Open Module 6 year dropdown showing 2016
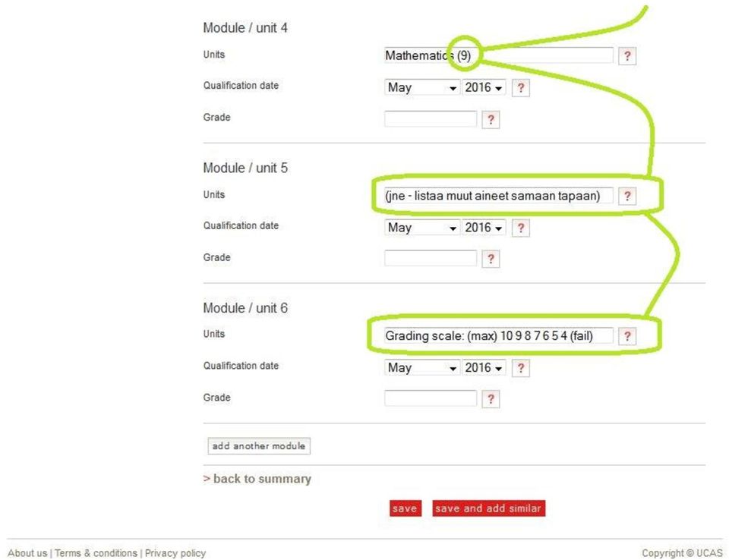 point(484,367)
